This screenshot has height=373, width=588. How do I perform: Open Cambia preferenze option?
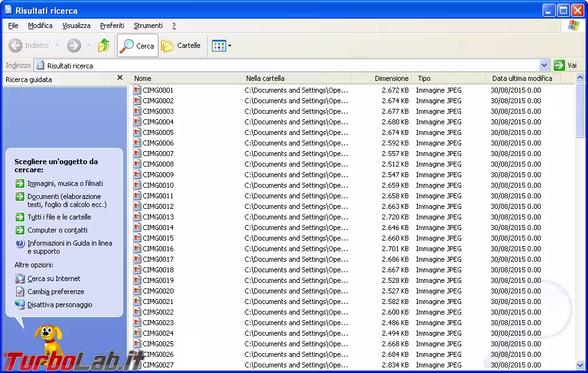[56, 292]
